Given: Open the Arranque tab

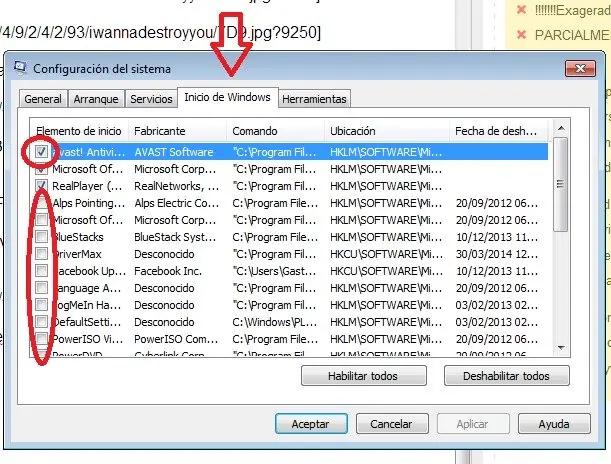Looking at the screenshot, I should (x=96, y=99).
